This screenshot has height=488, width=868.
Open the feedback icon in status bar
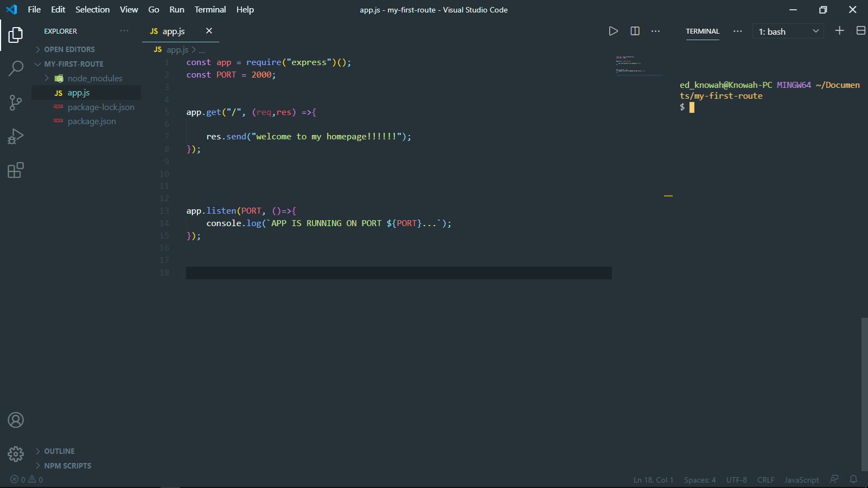[834, 479]
